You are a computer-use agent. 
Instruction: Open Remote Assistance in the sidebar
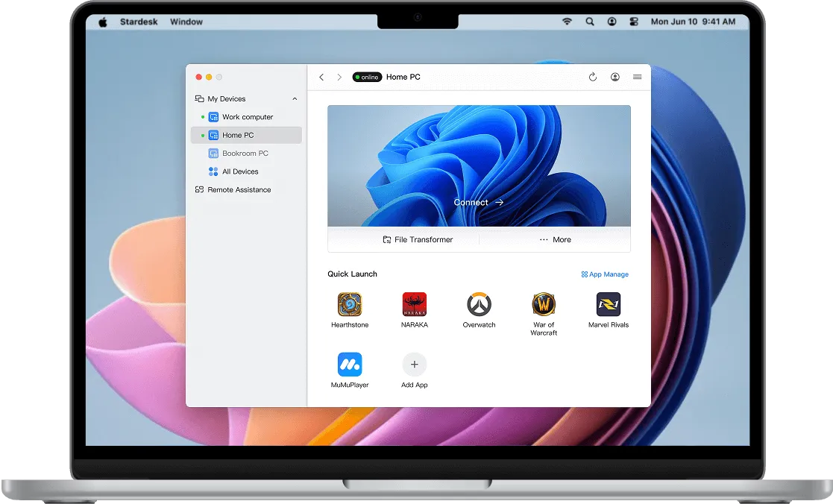(x=240, y=189)
